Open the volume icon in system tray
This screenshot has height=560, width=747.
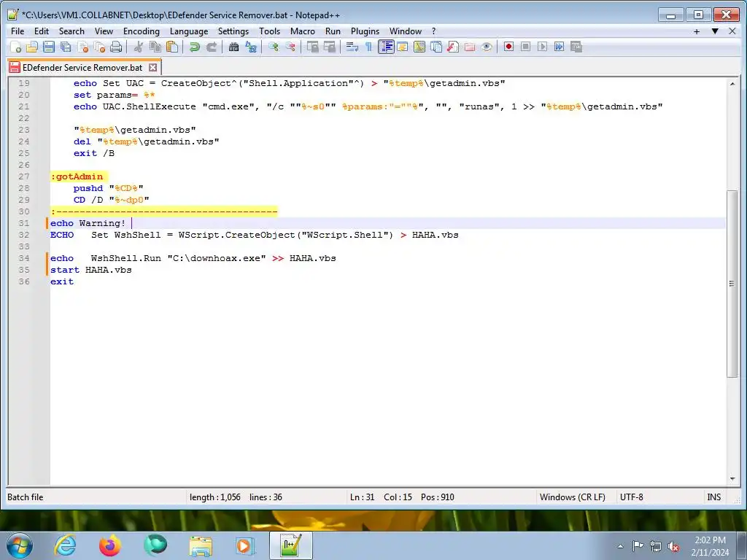673,547
